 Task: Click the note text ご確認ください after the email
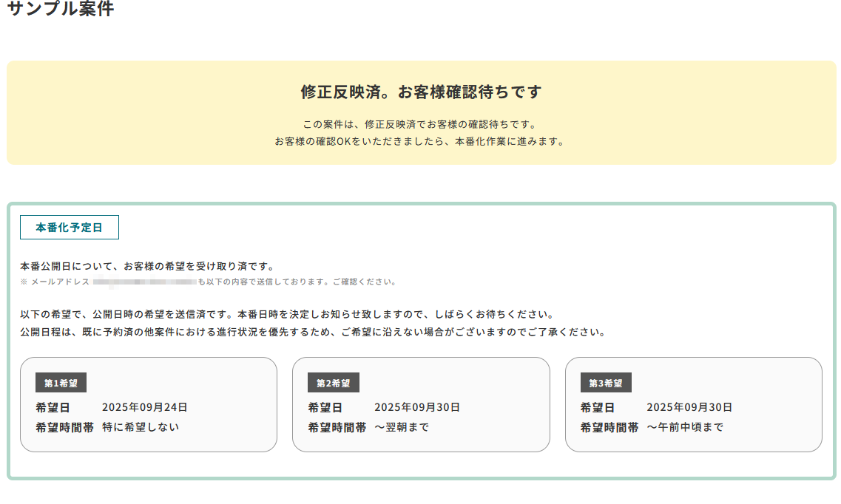(x=296, y=282)
